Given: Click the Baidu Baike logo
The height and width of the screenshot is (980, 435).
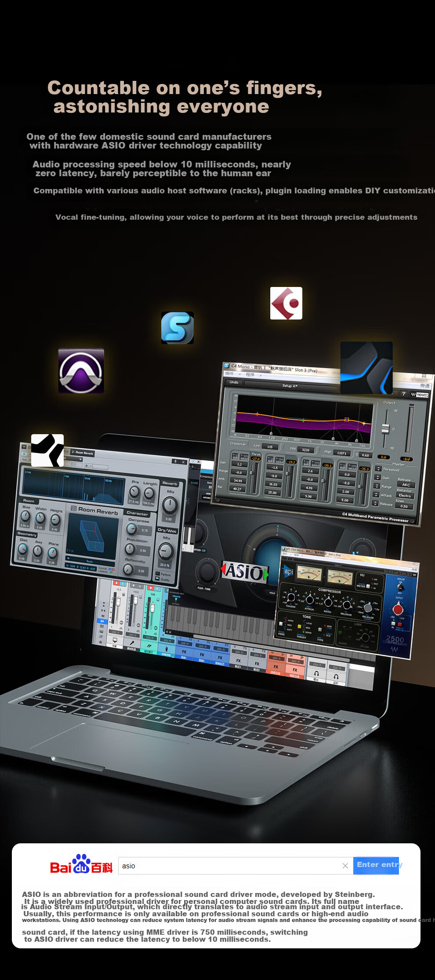Looking at the screenshot, I should 81,864.
